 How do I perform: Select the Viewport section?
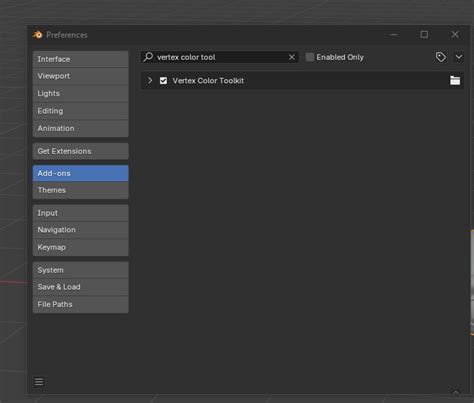[x=81, y=76]
